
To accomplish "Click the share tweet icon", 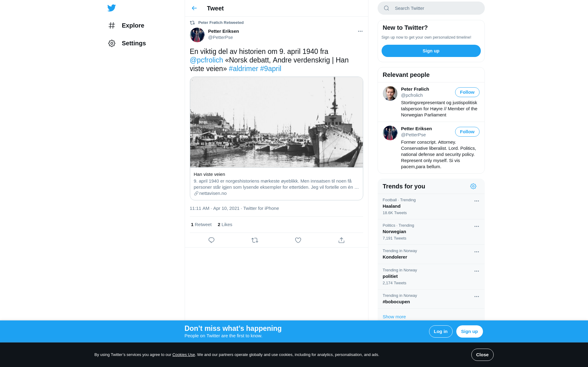I will [341, 240].
